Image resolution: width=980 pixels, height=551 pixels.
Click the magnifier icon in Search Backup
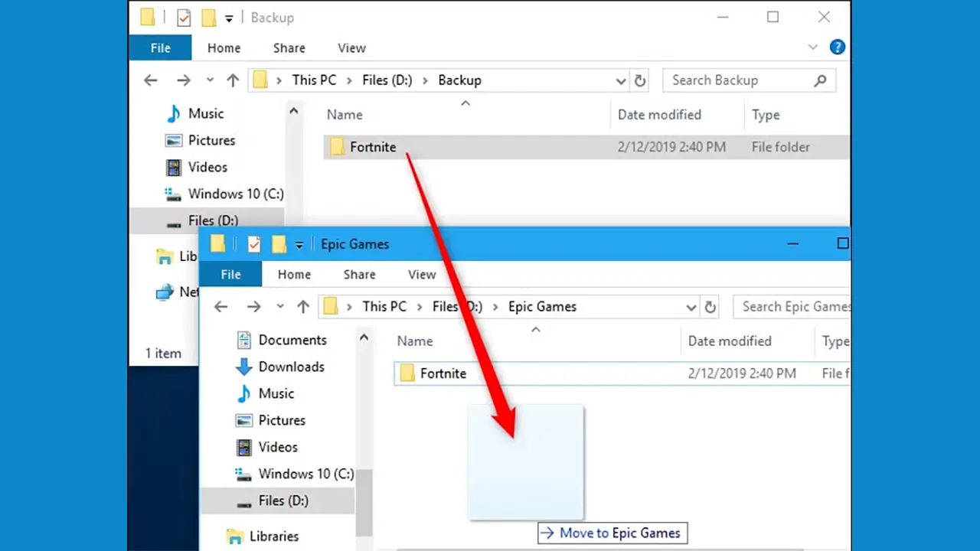tap(820, 80)
